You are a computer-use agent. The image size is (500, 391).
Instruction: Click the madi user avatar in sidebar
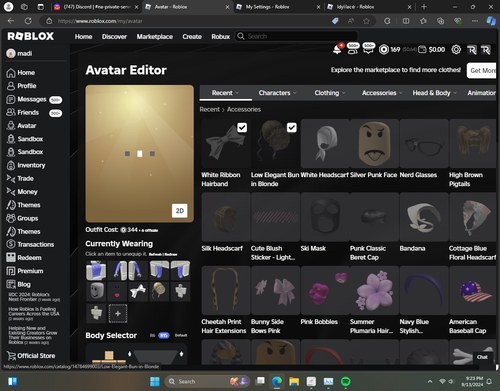click(x=11, y=53)
